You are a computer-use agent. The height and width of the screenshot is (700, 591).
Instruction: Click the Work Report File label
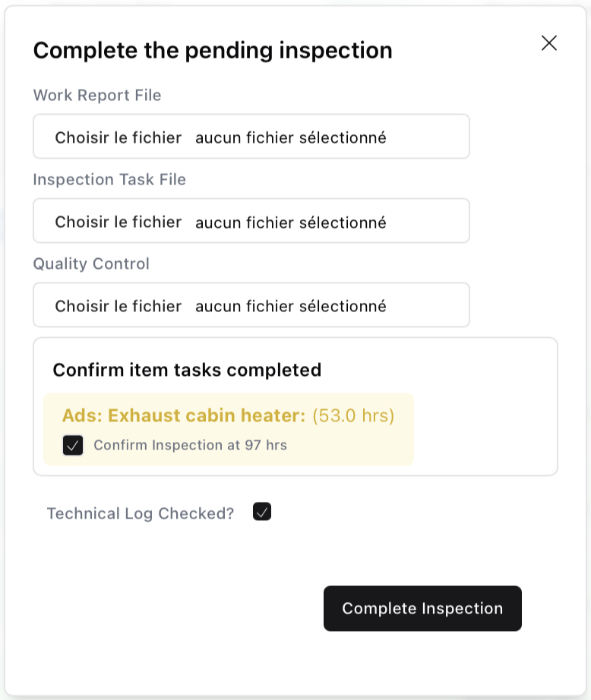[x=96, y=95]
